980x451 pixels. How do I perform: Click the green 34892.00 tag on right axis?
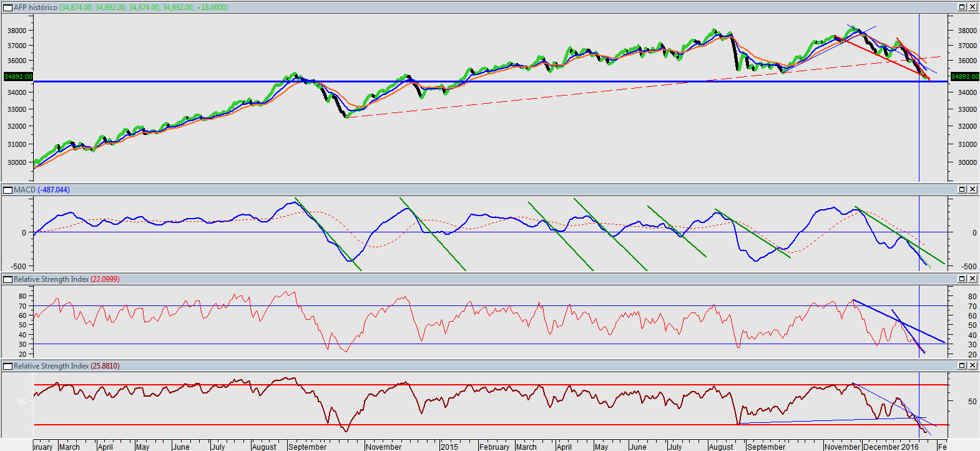click(x=964, y=76)
